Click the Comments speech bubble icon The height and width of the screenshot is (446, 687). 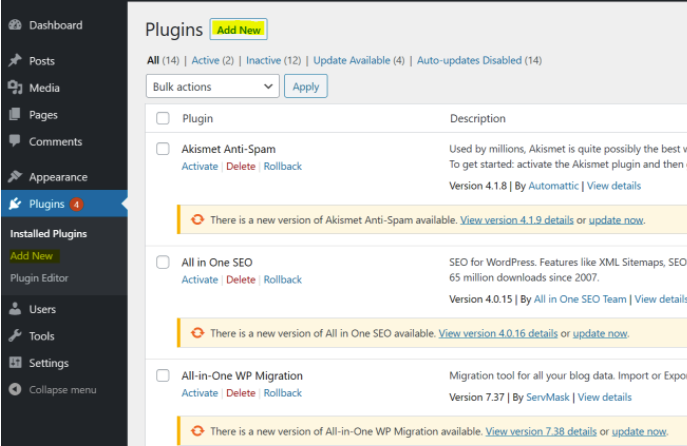coord(15,141)
